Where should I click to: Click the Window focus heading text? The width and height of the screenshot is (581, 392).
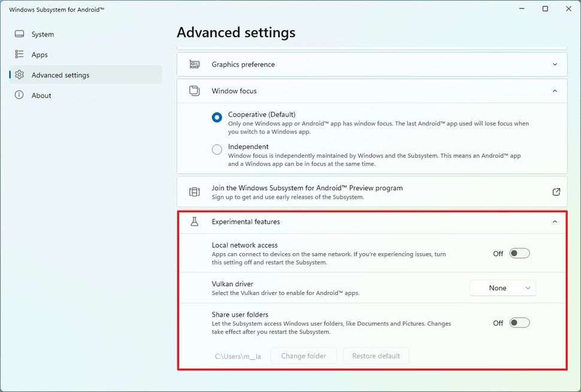coord(234,91)
